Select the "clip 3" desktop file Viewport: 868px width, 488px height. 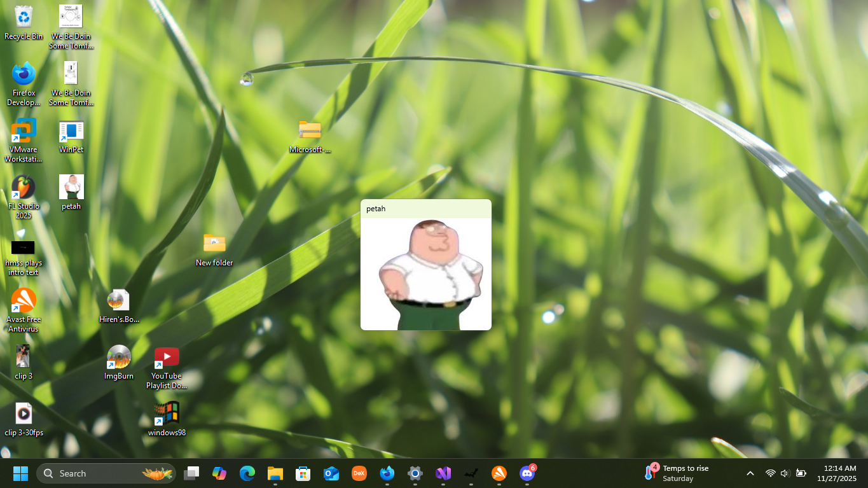[24, 362]
